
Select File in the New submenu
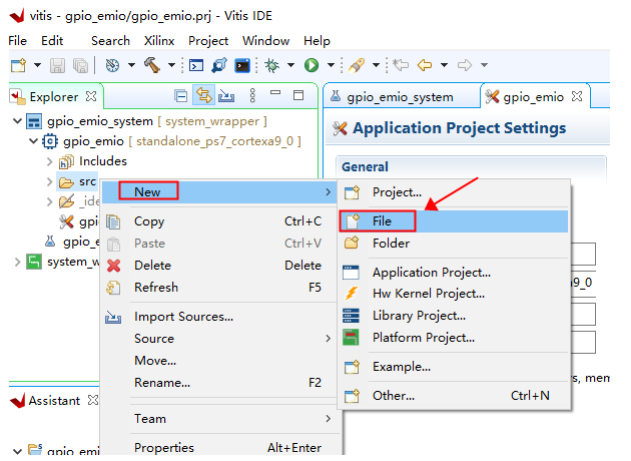point(454,221)
